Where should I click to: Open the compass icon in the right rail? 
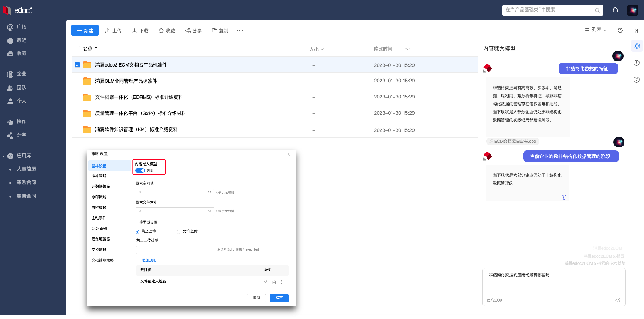click(x=637, y=79)
